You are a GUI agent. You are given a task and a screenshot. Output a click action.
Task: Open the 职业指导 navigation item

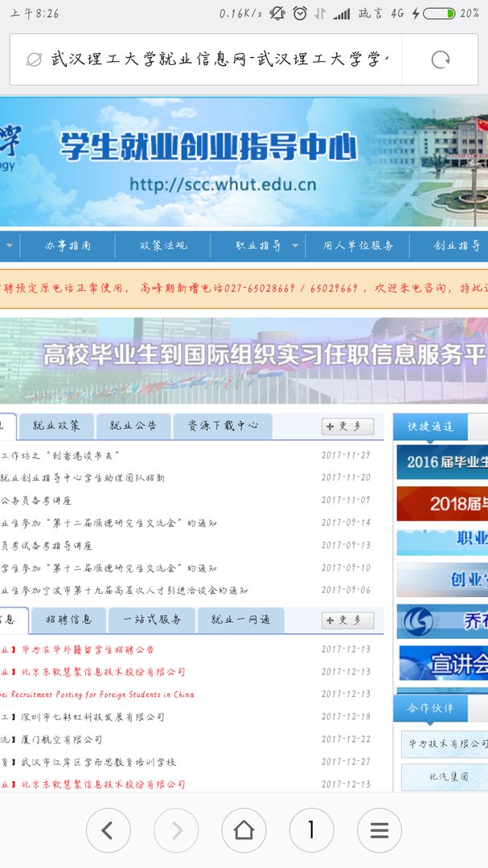(x=258, y=246)
